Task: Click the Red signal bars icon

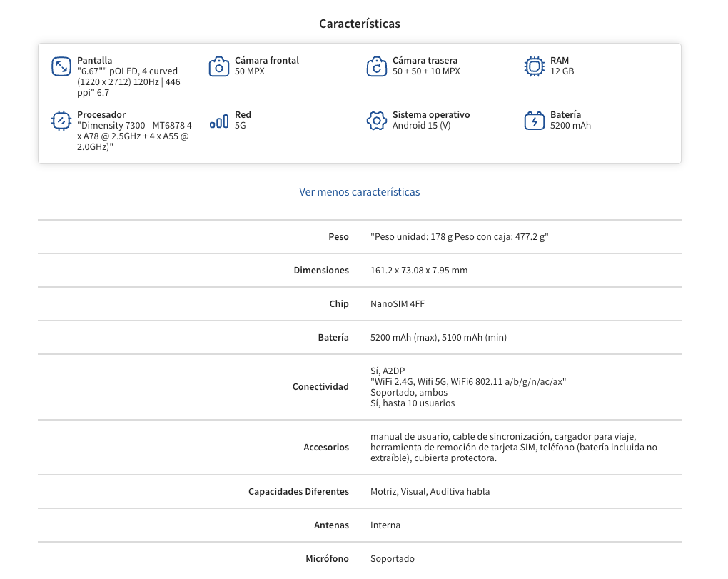Action: tap(219, 122)
